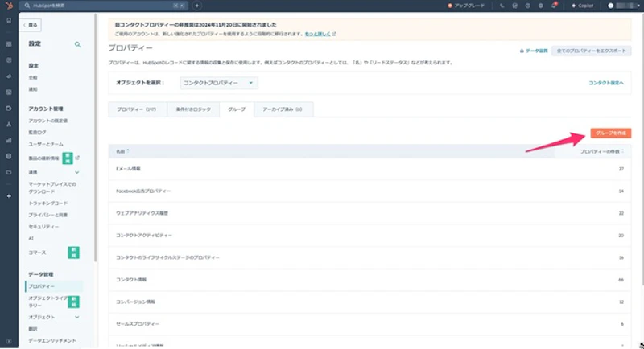Screen dimensions: 644x349
Task: Open the Help icon in top bar
Action: click(x=528, y=6)
